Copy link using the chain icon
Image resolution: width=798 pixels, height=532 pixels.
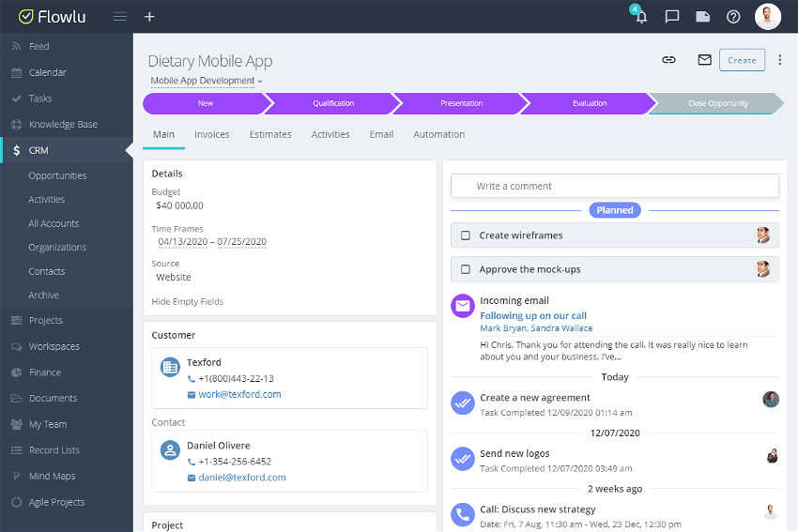point(668,60)
